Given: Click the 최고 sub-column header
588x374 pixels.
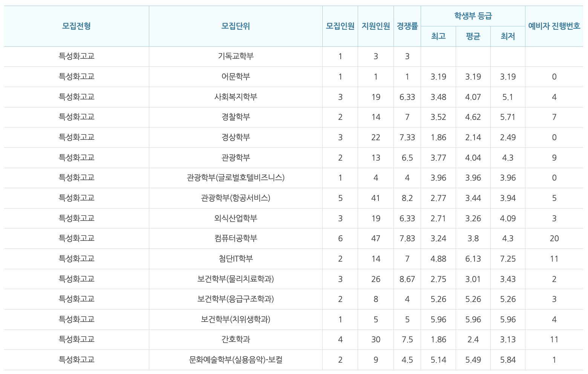Looking at the screenshot, I should pyautogui.click(x=438, y=36).
